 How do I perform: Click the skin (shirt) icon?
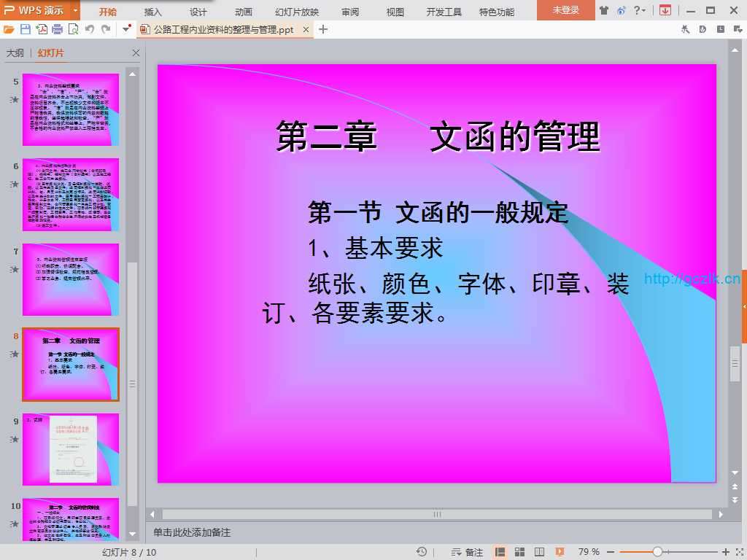(x=603, y=10)
